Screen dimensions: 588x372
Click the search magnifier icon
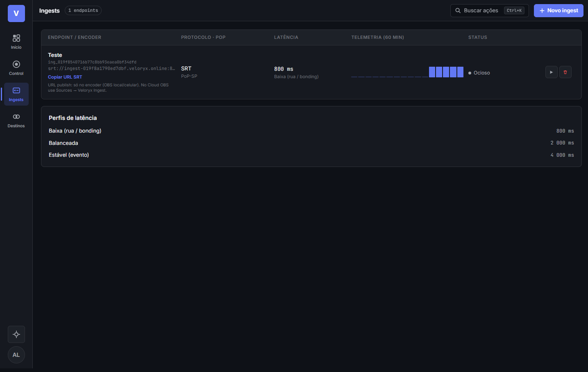458,11
